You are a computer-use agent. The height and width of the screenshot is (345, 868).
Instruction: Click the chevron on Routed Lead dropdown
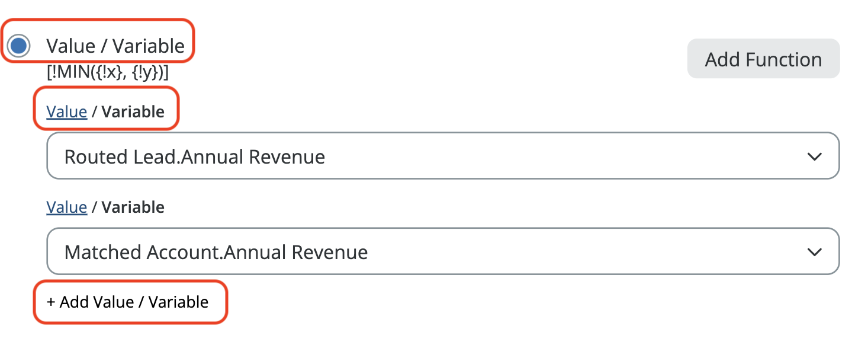point(814,156)
